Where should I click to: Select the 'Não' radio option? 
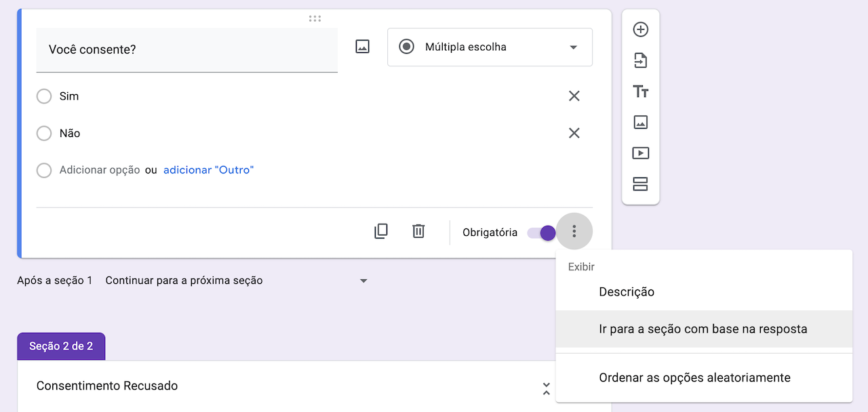click(44, 133)
